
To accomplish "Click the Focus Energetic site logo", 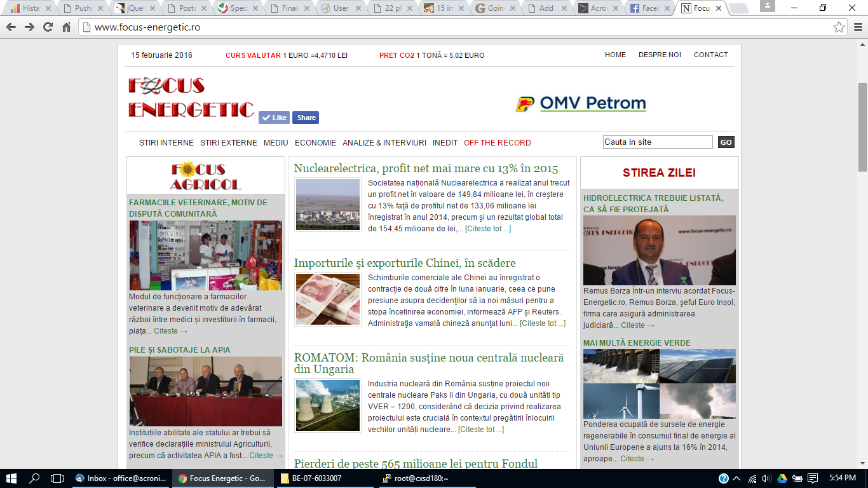I will (x=191, y=98).
